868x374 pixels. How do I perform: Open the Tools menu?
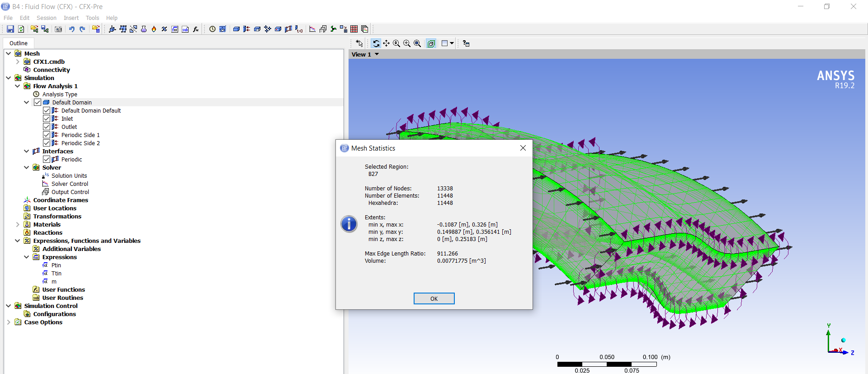coord(92,18)
